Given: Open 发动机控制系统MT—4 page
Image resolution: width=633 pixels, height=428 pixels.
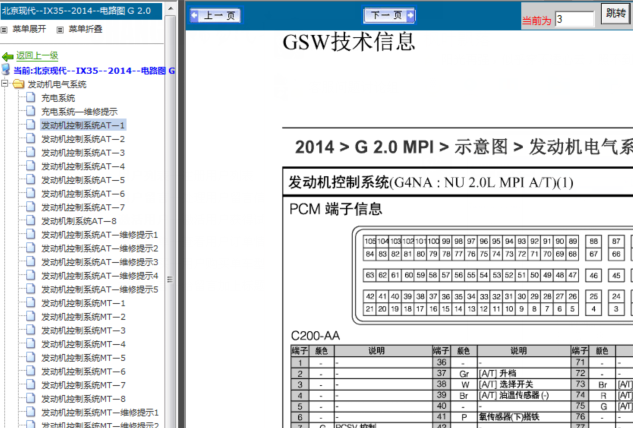Looking at the screenshot, I should pyautogui.click(x=83, y=344).
